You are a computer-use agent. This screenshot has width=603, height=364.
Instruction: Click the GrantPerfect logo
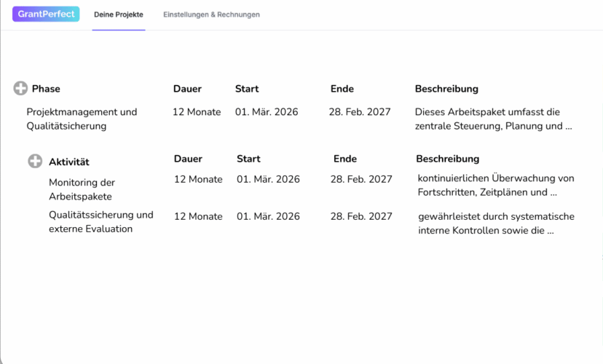[x=46, y=15]
